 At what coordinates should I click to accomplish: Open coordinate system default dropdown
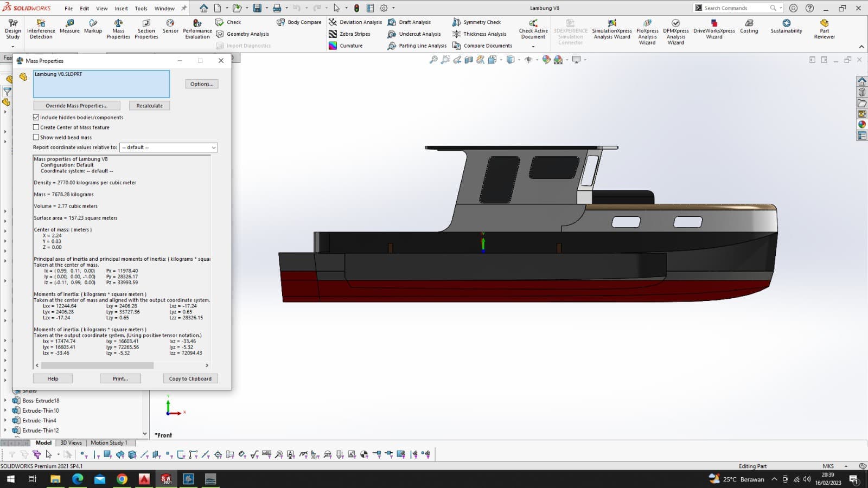click(169, 147)
